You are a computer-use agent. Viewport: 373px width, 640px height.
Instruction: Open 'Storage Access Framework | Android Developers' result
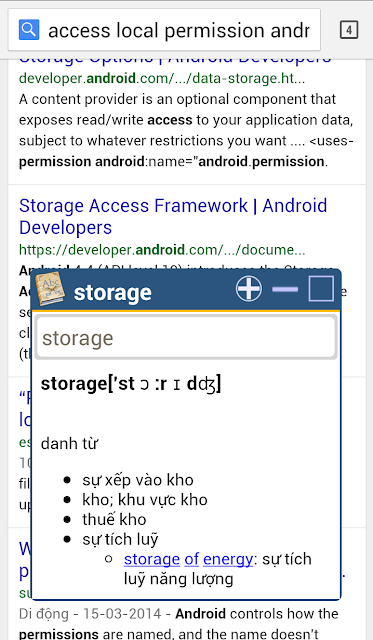[173, 216]
